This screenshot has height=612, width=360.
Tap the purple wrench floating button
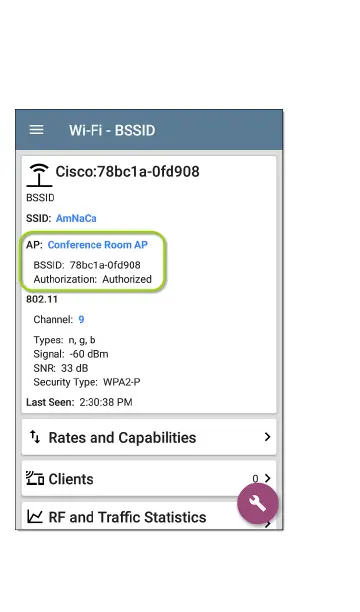point(258,503)
